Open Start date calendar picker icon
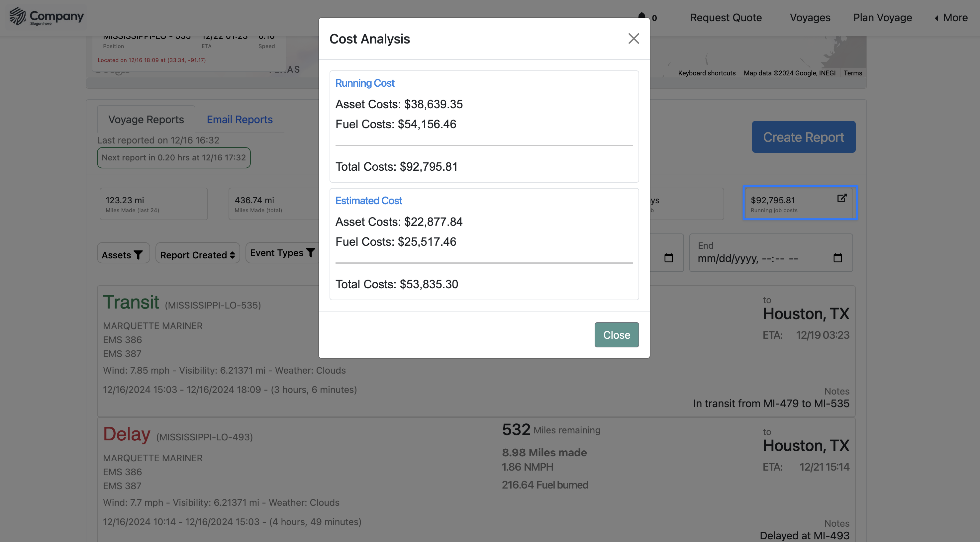The width and height of the screenshot is (980, 542). 668,258
